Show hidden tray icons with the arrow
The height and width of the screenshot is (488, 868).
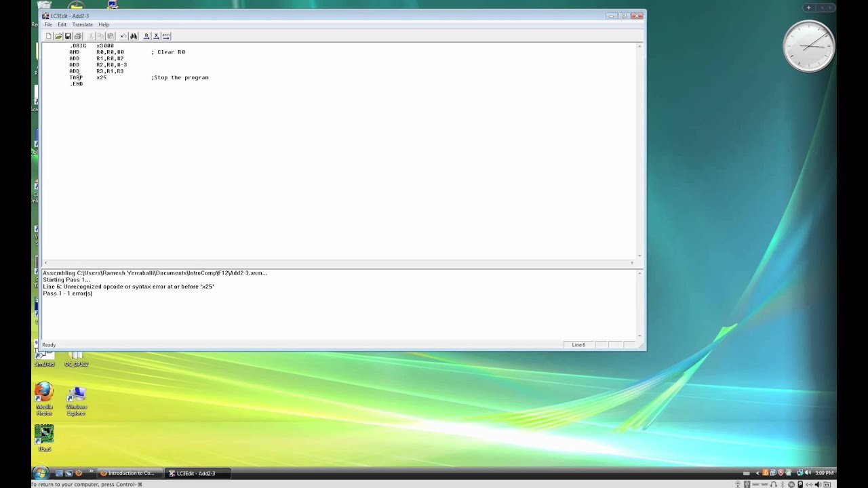coord(757,473)
